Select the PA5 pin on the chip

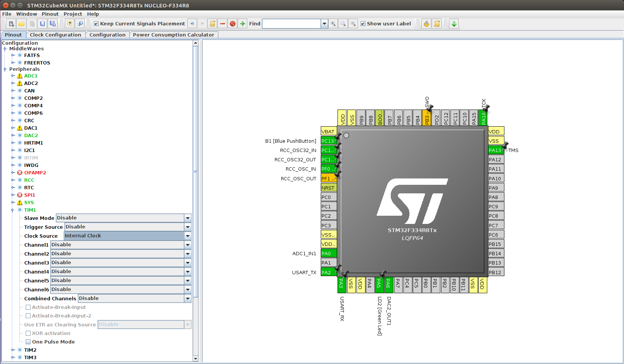coord(379,285)
